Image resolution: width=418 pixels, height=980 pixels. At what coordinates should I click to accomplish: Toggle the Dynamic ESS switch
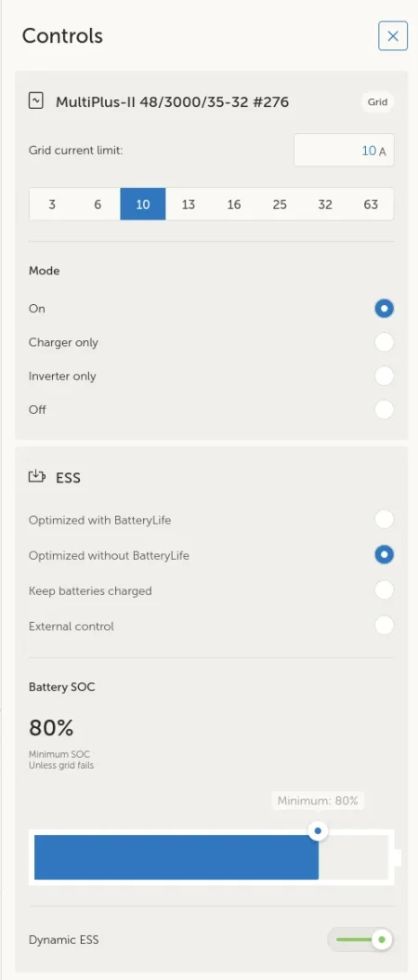[360, 939]
